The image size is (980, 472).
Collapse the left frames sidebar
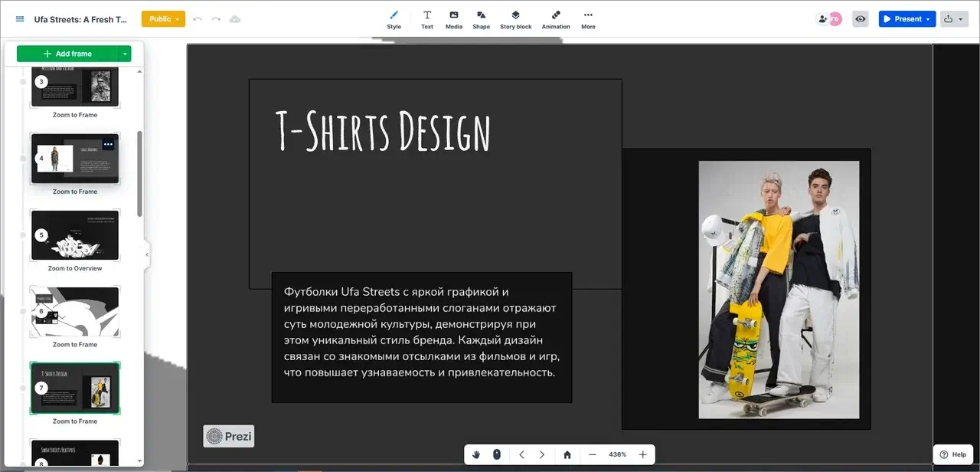click(x=147, y=255)
